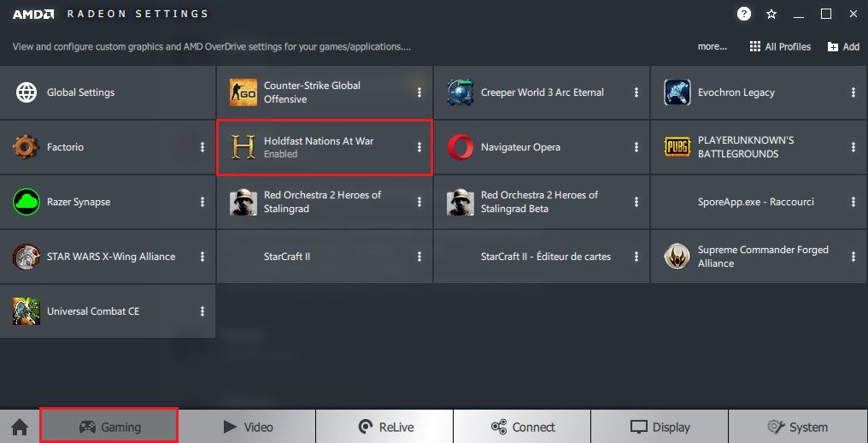This screenshot has width=868, height=443.
Task: Show All Profiles view
Action: click(780, 47)
